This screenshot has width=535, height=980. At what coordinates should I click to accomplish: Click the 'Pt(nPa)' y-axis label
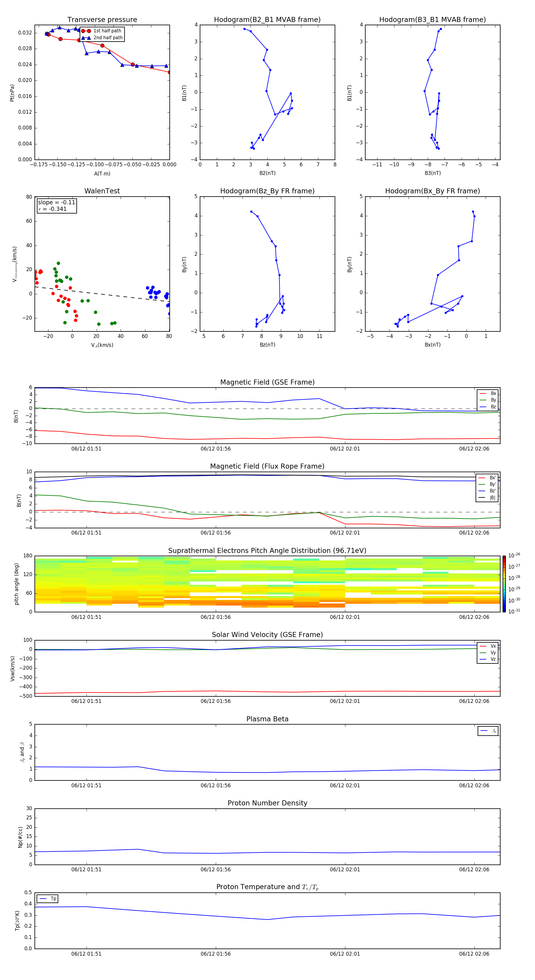(12, 93)
